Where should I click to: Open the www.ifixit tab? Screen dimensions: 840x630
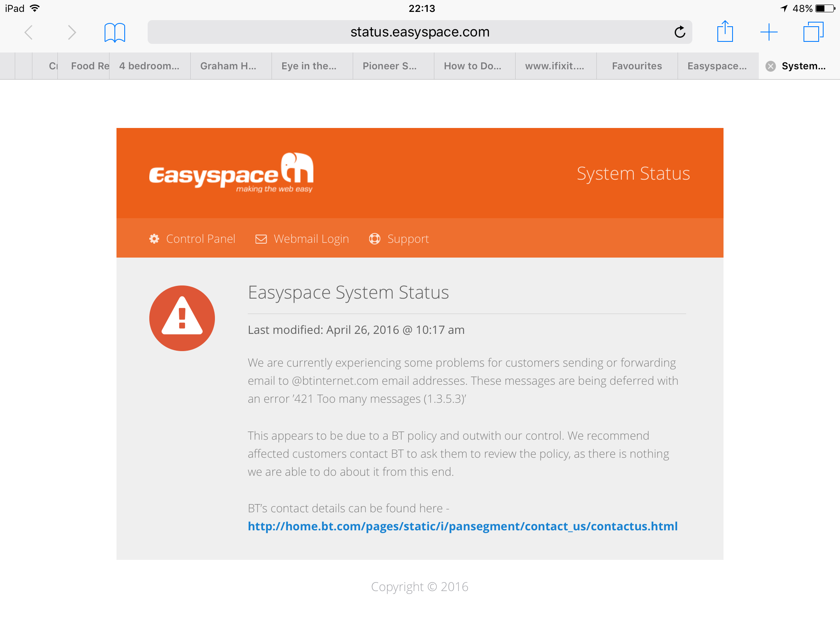(555, 66)
